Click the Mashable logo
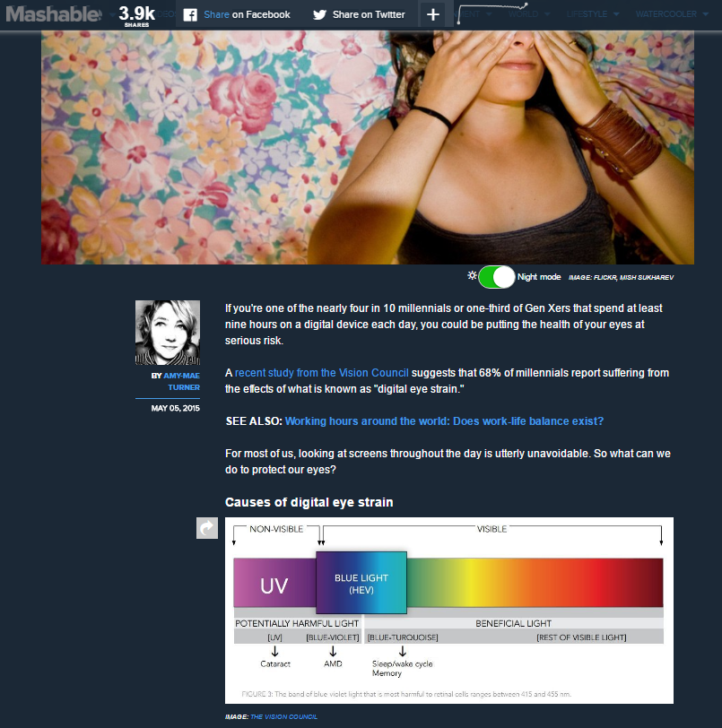Viewport: 722px width, 728px height. [49, 13]
